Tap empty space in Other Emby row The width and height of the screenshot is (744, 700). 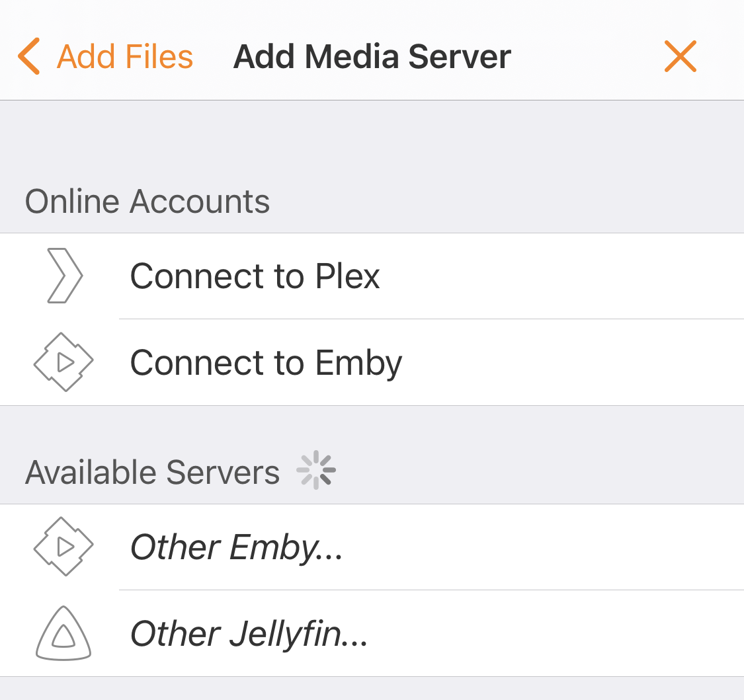[x=541, y=547]
